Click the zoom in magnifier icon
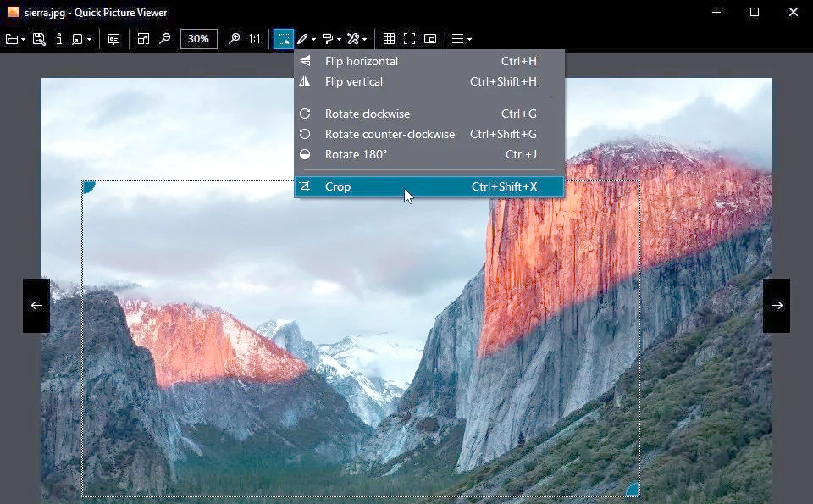 pyautogui.click(x=234, y=39)
